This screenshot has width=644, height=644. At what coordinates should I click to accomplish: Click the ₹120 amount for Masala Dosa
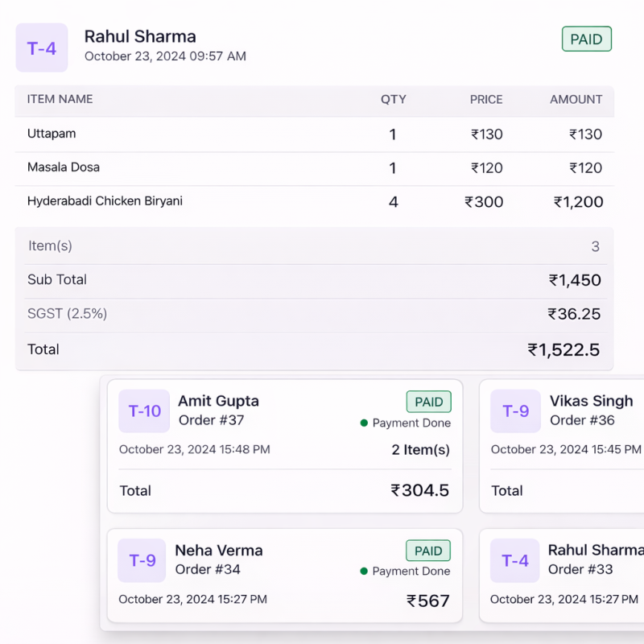[585, 168]
